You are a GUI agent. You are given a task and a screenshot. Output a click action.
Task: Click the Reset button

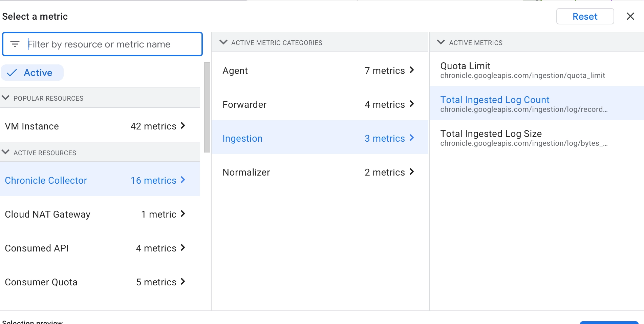585,16
